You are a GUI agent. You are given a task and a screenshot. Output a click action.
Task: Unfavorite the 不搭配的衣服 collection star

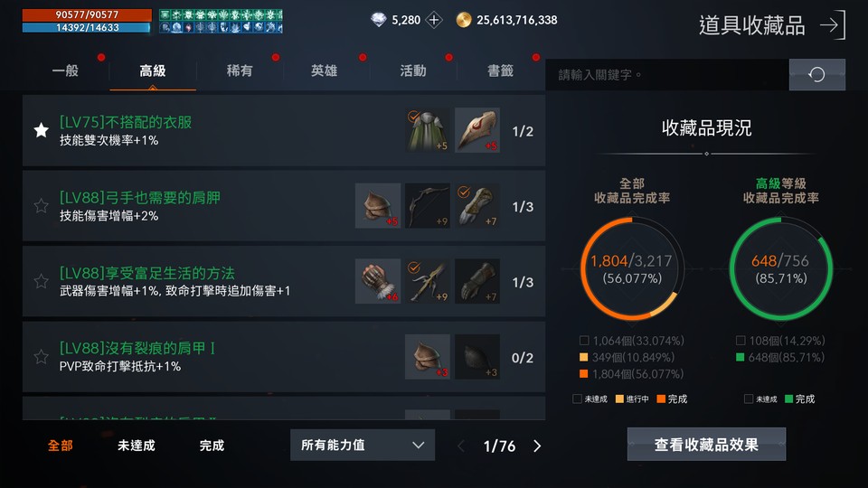(x=41, y=130)
